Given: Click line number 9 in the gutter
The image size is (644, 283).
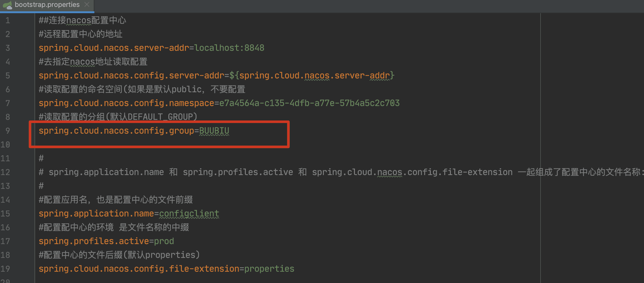Looking at the screenshot, I should click(8, 131).
